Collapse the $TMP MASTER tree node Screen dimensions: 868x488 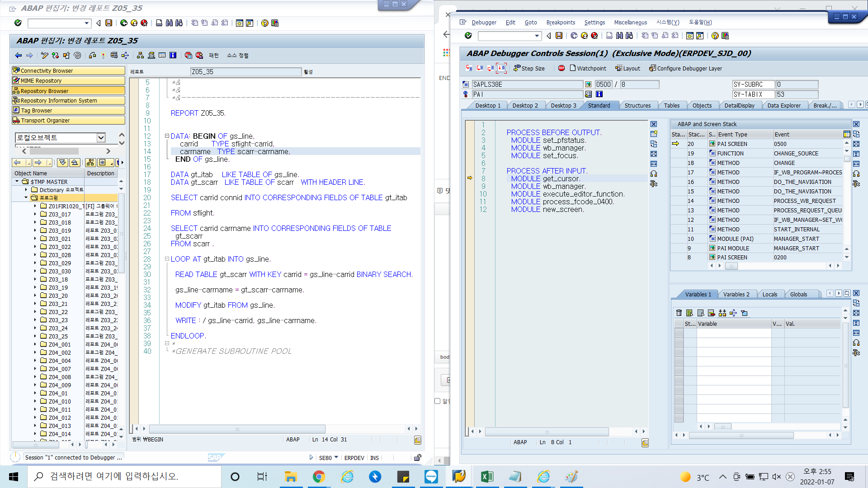[17, 182]
